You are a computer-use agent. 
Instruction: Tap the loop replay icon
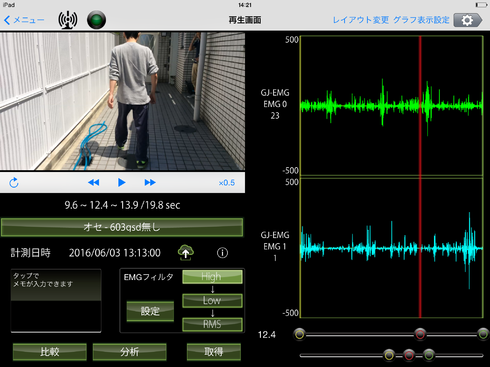[x=14, y=183]
